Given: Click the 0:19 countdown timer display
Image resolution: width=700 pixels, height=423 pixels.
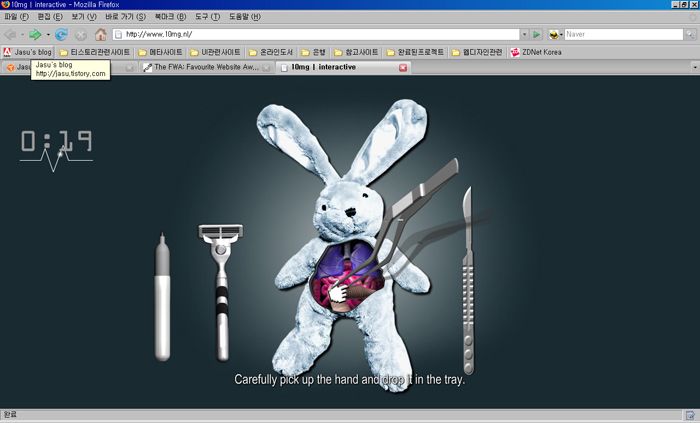Looking at the screenshot, I should click(57, 141).
